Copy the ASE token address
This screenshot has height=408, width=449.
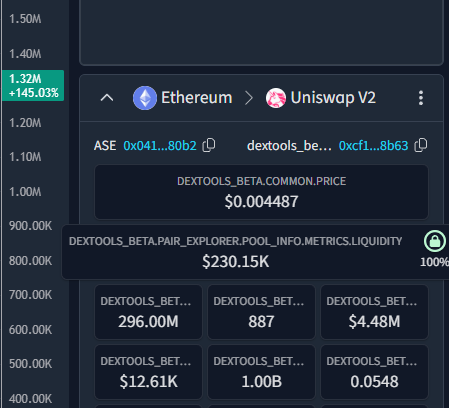coord(209,145)
